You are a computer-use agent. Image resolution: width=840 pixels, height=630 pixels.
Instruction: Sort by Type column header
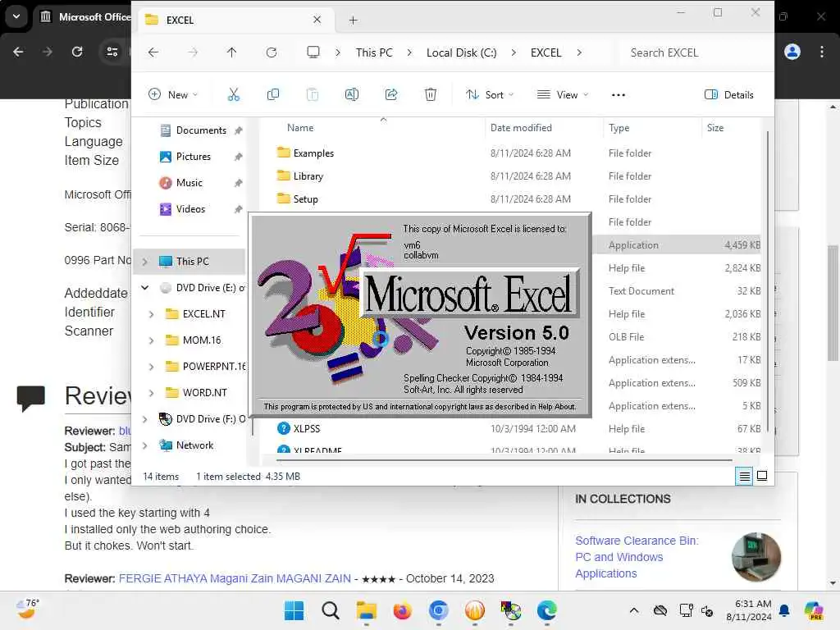pyautogui.click(x=619, y=128)
